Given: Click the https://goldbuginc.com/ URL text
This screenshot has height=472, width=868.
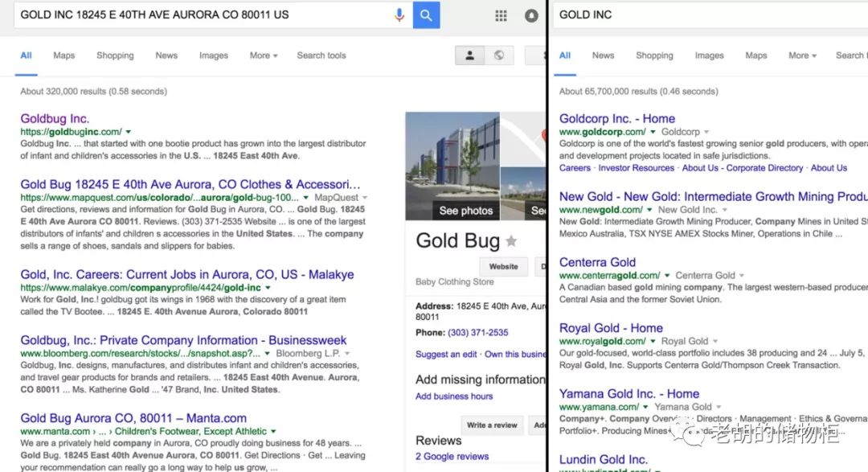Looking at the screenshot, I should point(71,132).
